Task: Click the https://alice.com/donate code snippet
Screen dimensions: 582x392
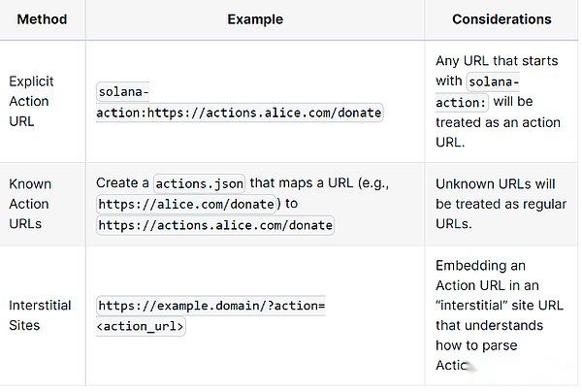Action: click(x=186, y=204)
